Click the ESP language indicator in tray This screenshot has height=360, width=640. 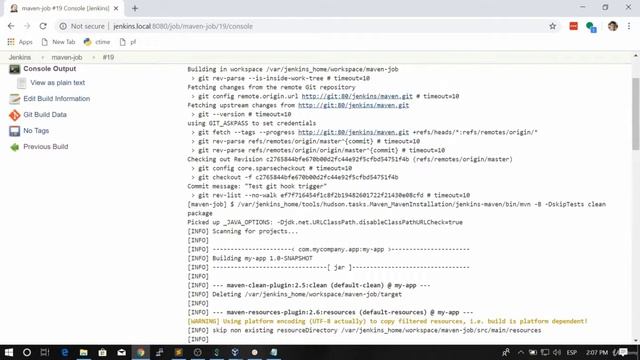(x=571, y=352)
